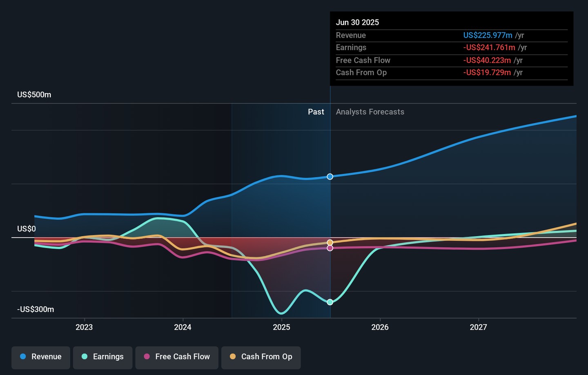Click the 2025 x-axis tick label
Viewport: 588px width, 375px height.
tap(281, 327)
